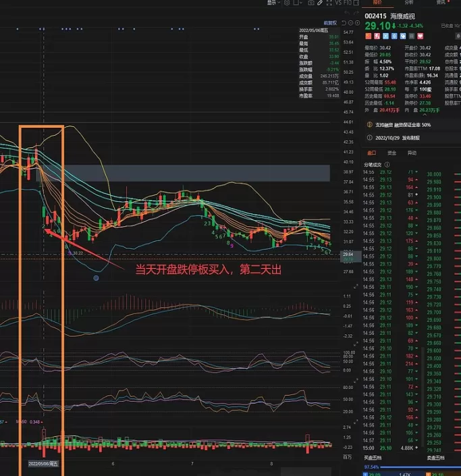Add stock to favorites heart icon
Viewport: 461px width, 476px height.
[420, 36]
